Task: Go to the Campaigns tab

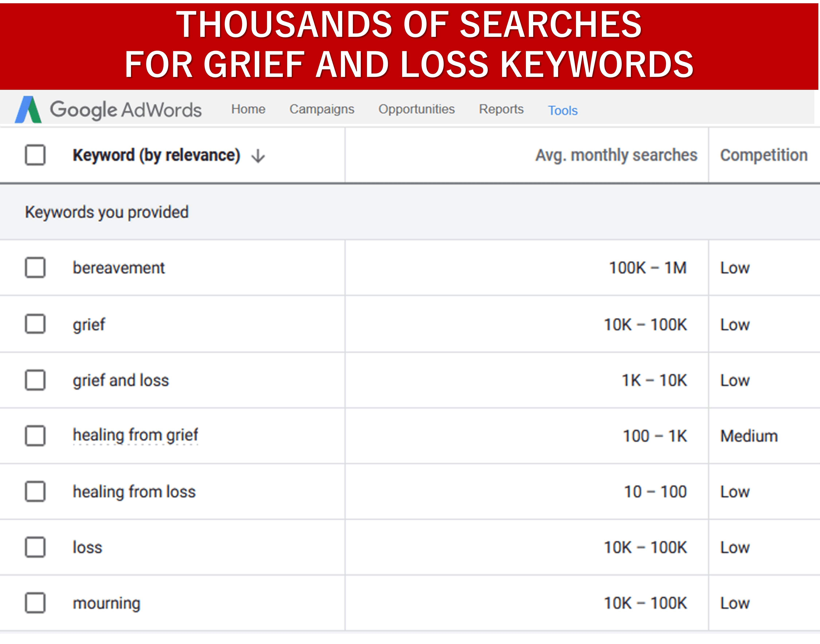Action: pos(322,109)
